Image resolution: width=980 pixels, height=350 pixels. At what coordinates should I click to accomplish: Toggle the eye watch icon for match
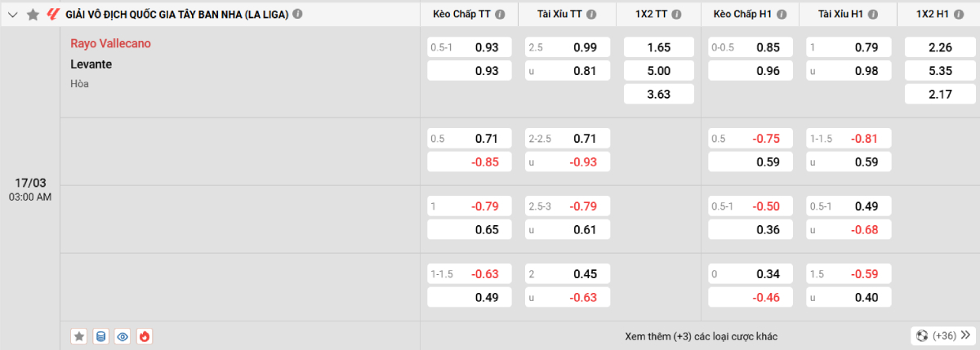coord(123,336)
